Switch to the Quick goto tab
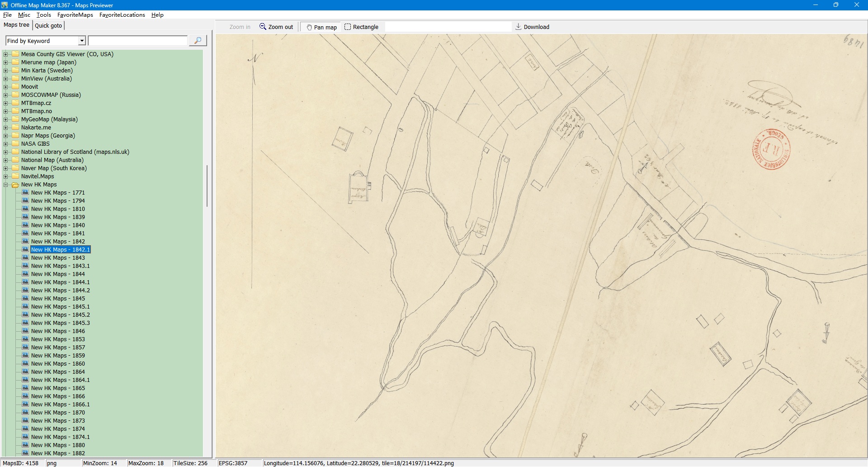 pyautogui.click(x=48, y=25)
